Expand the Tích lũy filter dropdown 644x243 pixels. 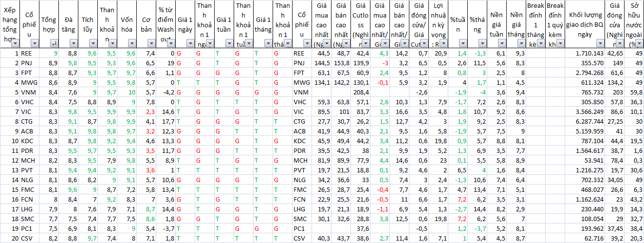tap(92, 44)
